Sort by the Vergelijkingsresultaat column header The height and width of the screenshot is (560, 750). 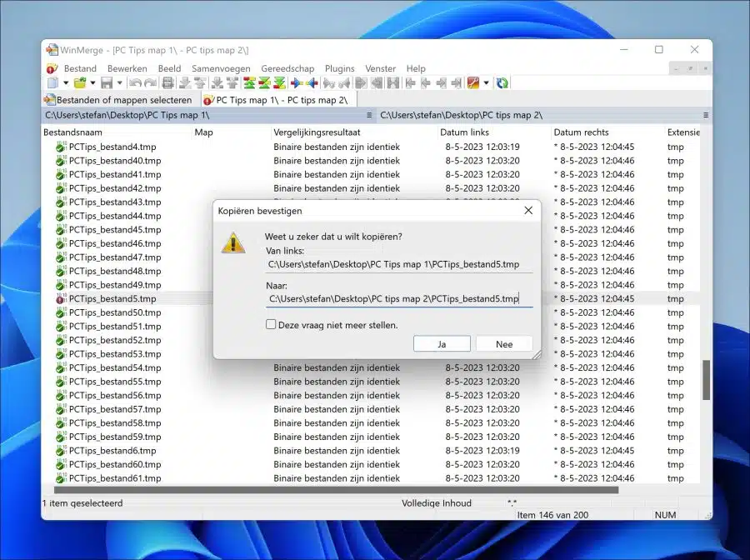coord(354,132)
